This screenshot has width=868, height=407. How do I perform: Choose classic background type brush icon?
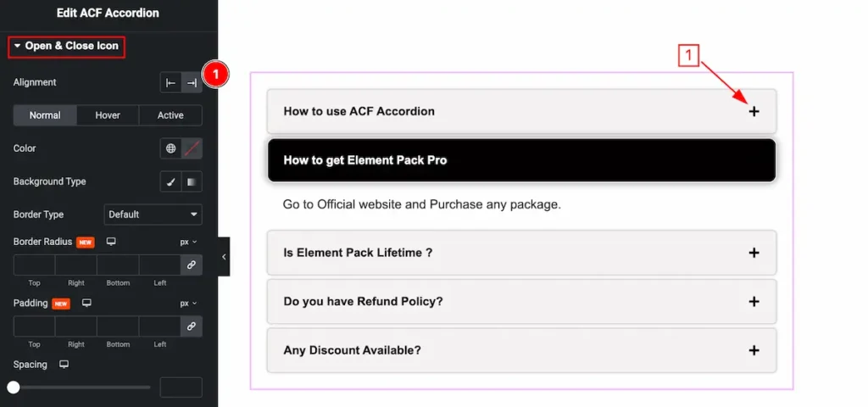[170, 181]
